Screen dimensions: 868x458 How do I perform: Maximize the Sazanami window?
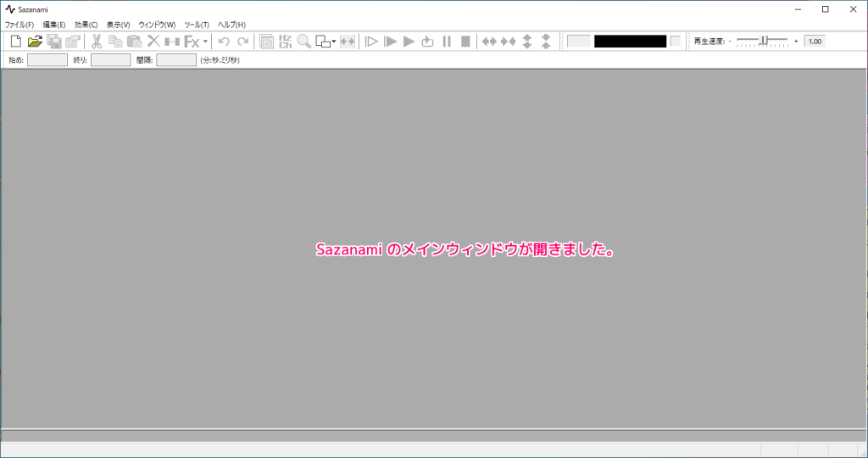coord(826,9)
